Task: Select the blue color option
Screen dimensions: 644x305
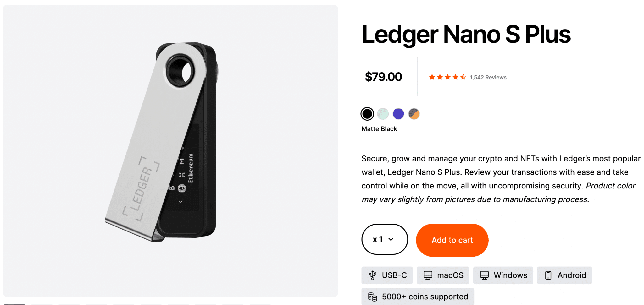Action: coord(398,114)
